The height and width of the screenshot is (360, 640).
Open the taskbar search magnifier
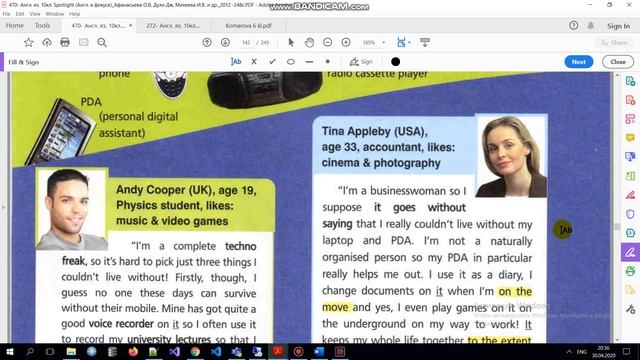tap(30, 351)
